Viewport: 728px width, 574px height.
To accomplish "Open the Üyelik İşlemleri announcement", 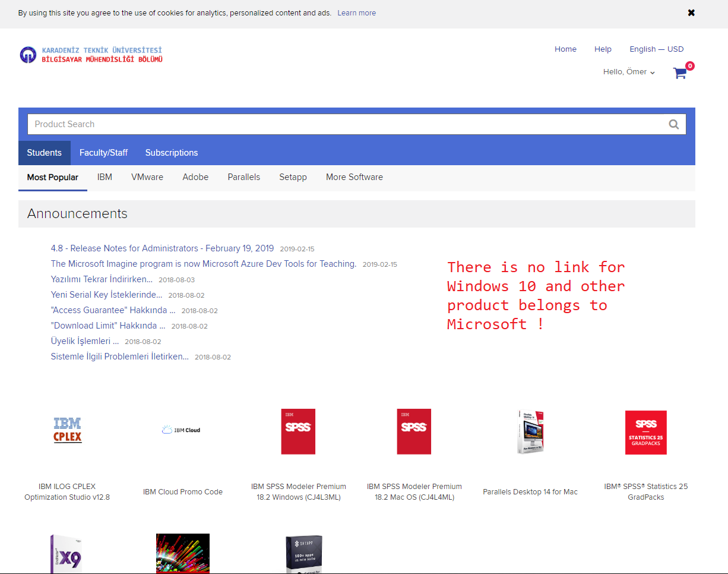I will tap(85, 341).
